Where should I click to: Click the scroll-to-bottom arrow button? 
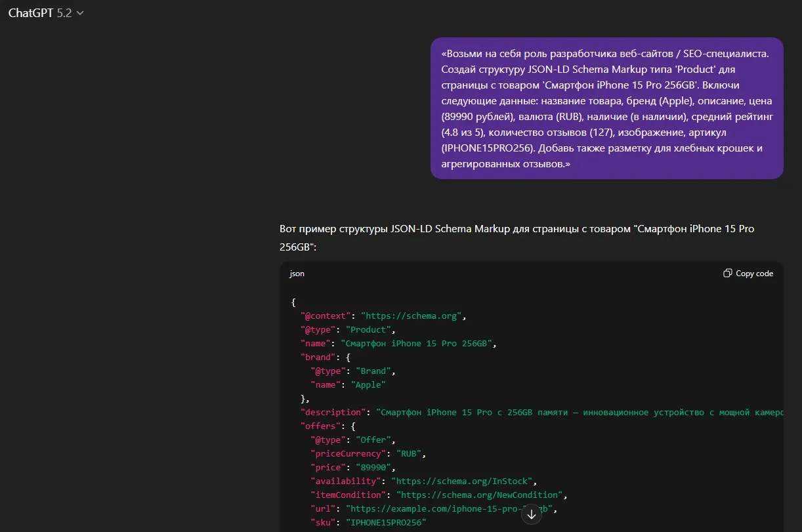(532, 515)
